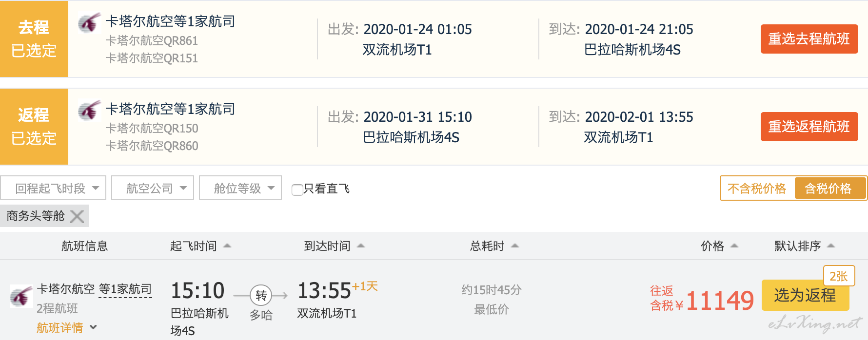Click the airline logo in flight result row
Screen dimensions: 868x340
coord(21,296)
